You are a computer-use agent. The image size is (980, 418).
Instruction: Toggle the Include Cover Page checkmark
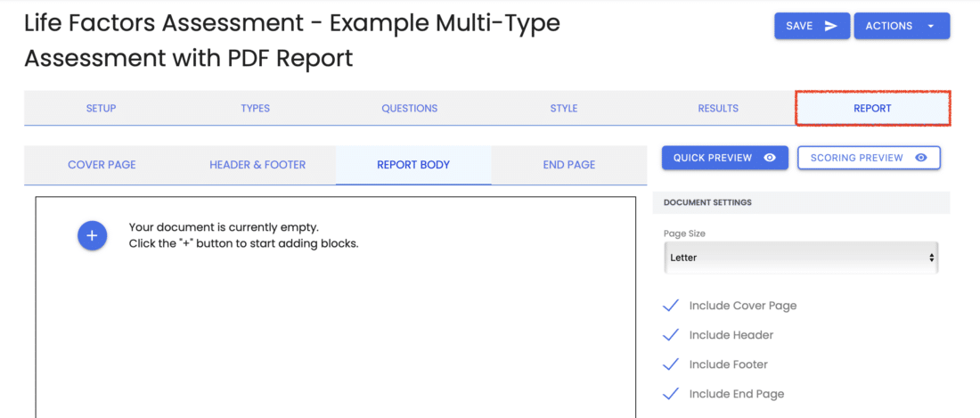[x=671, y=306]
